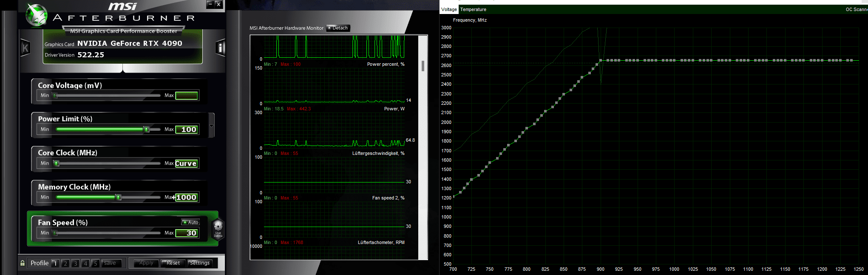868x275 pixels.
Task: Select profile slot 1
Action: (x=55, y=264)
